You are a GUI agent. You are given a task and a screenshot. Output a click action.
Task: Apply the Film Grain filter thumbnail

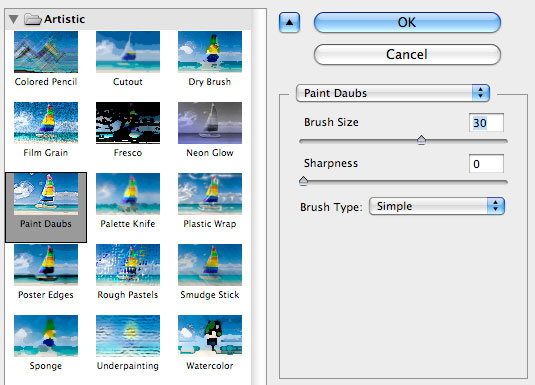pyautogui.click(x=46, y=123)
